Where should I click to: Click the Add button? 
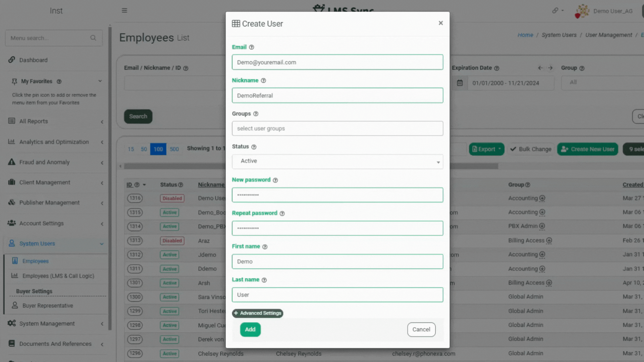click(x=250, y=329)
